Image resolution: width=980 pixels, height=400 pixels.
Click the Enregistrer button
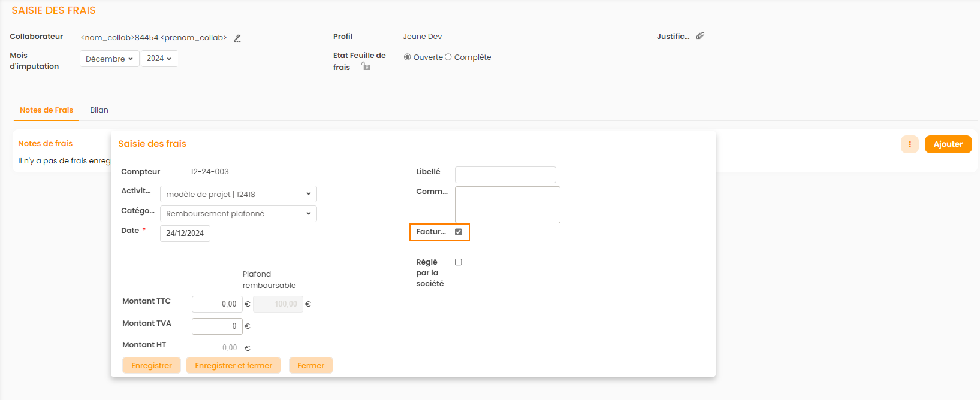coord(152,366)
